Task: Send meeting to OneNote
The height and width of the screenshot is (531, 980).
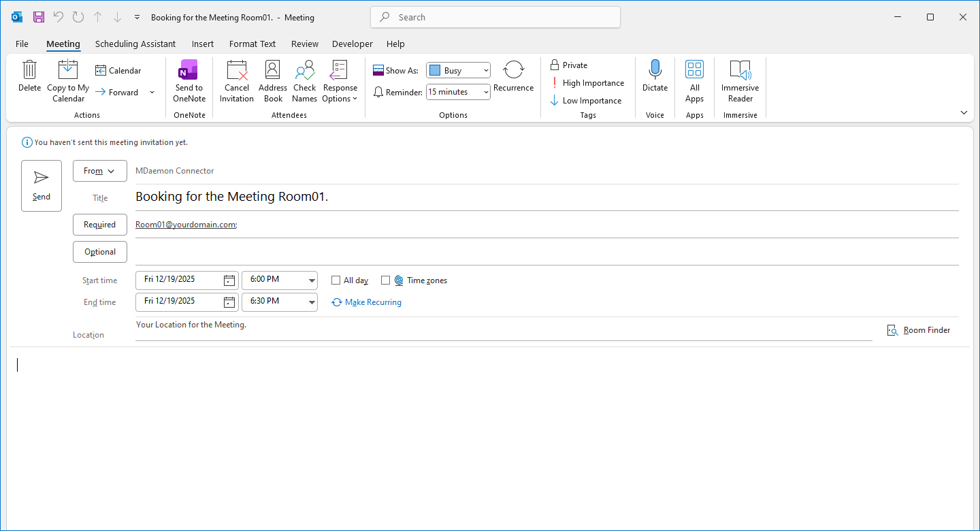Action: click(x=189, y=70)
